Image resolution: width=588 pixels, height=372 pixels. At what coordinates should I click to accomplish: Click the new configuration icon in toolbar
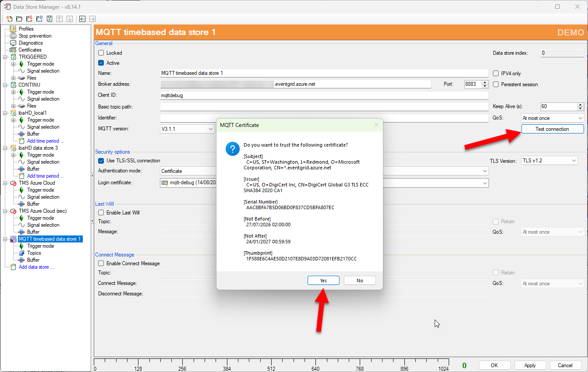(9, 19)
